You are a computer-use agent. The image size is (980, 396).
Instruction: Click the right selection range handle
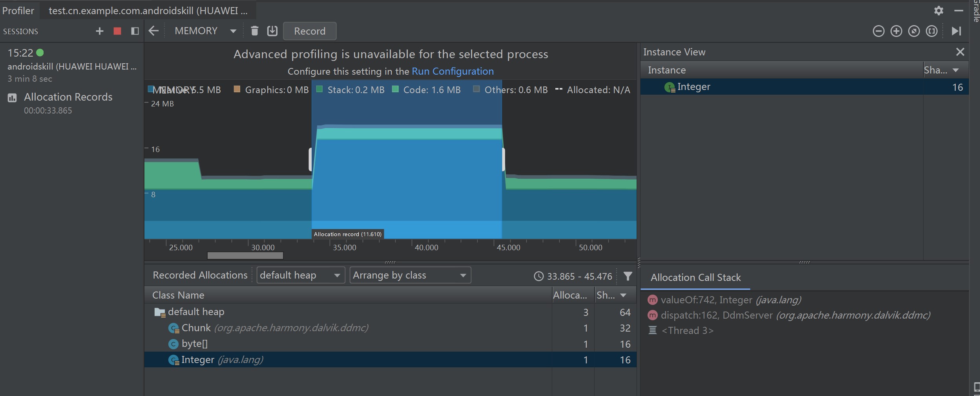coord(504,159)
